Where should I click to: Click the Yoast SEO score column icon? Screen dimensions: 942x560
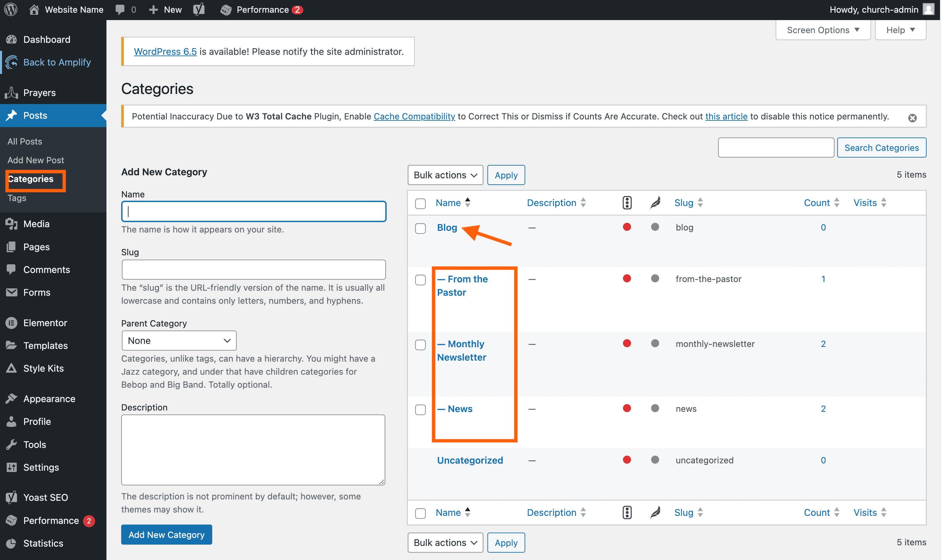[x=627, y=203]
